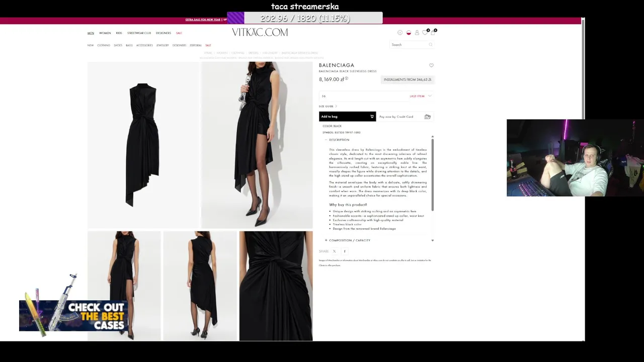Click the search magnifier icon
Viewport: 644px width, 362px height.
pos(431,45)
